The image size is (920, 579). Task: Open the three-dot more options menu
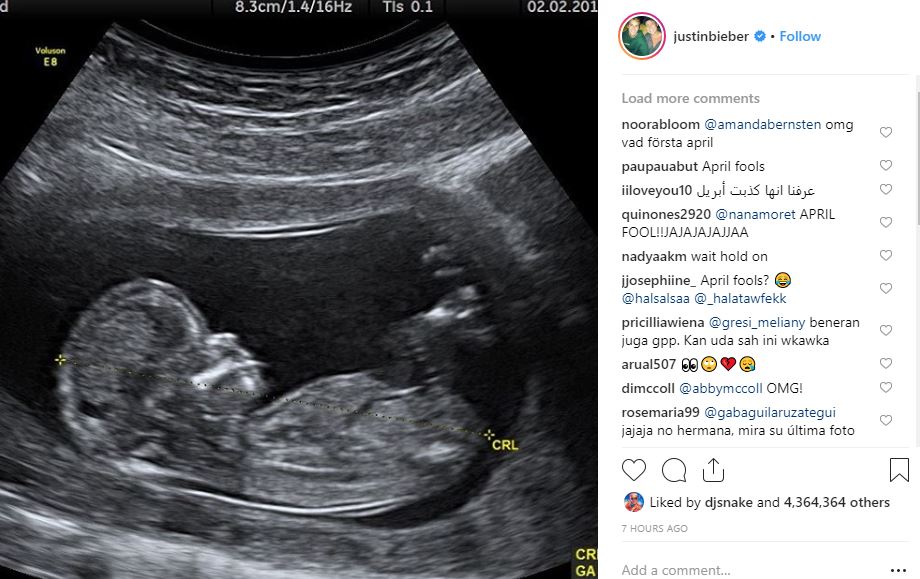(x=898, y=570)
